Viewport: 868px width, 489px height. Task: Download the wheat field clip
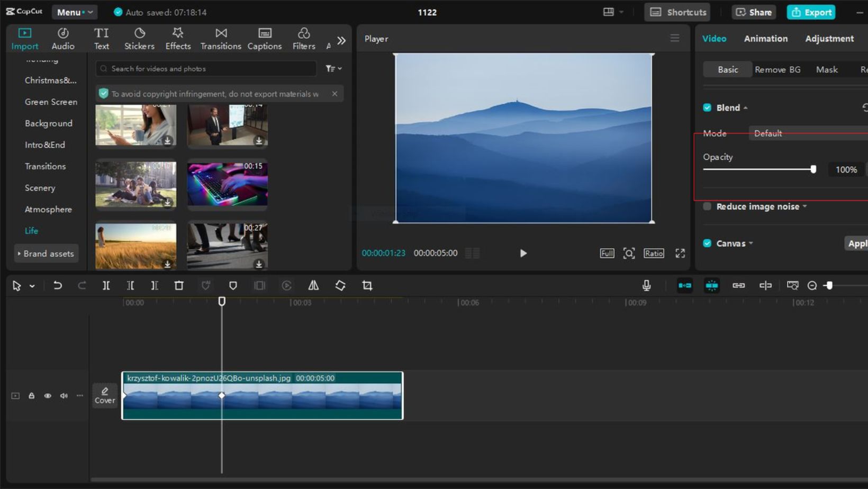coord(167,264)
